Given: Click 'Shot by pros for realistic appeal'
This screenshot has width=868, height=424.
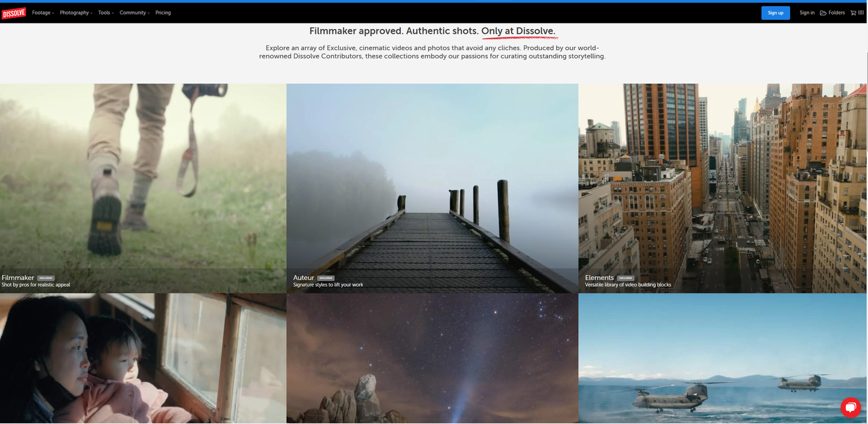Looking at the screenshot, I should tap(36, 285).
